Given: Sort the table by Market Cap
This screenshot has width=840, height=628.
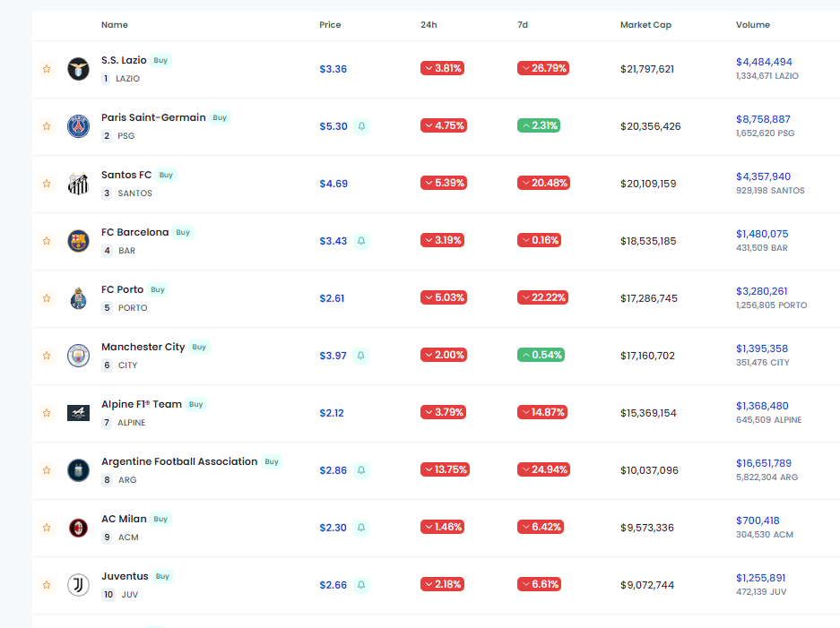Looking at the screenshot, I should (x=645, y=24).
